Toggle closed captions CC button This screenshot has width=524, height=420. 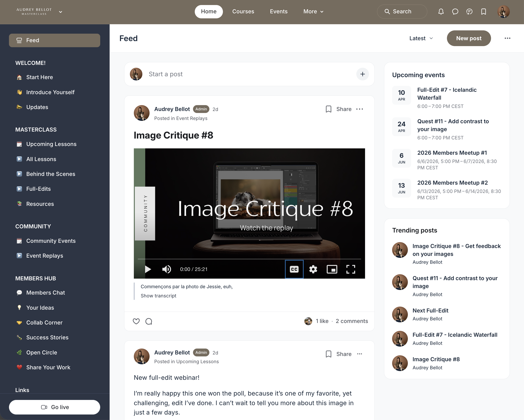(294, 269)
